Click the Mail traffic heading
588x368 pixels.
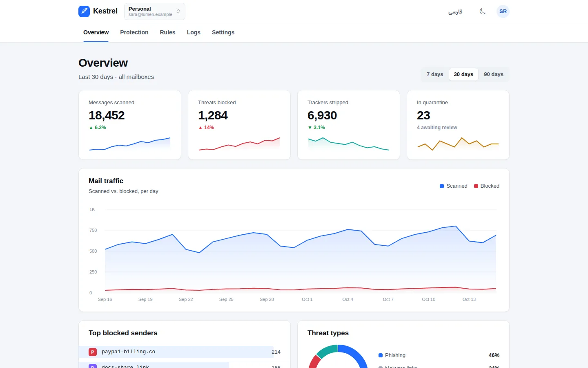(x=106, y=181)
